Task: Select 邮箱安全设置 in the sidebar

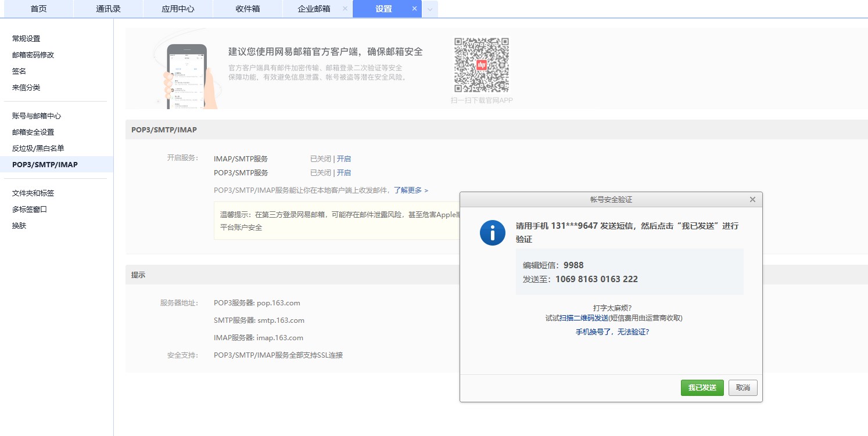Action: pyautogui.click(x=33, y=132)
